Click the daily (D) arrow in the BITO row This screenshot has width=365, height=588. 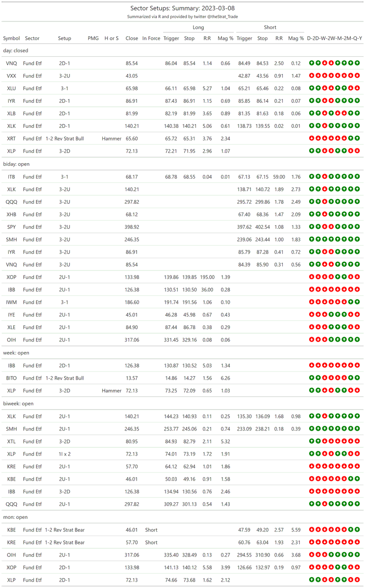[312, 378]
